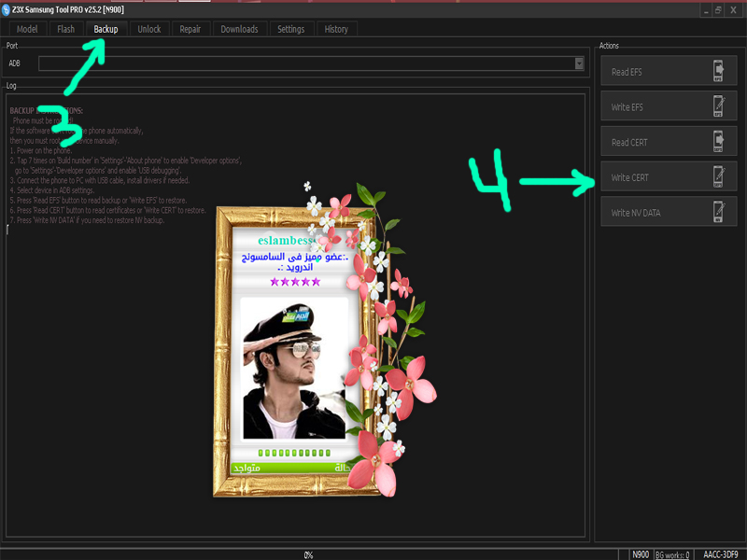
Task: Click the phone icon on Read EFS
Action: click(718, 71)
